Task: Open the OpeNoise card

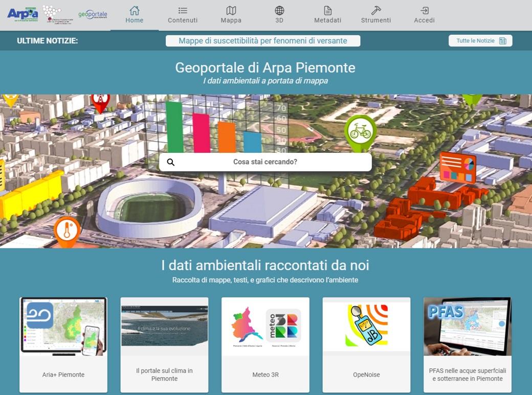Action: click(366, 344)
